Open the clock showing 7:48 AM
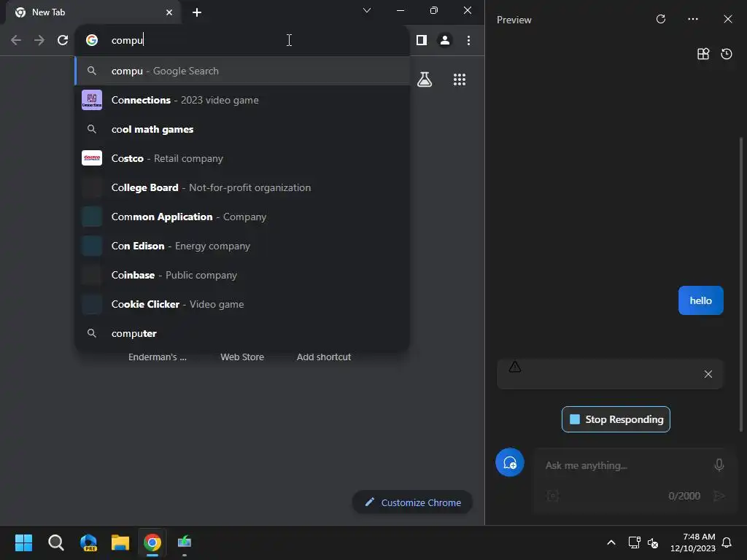 693,542
